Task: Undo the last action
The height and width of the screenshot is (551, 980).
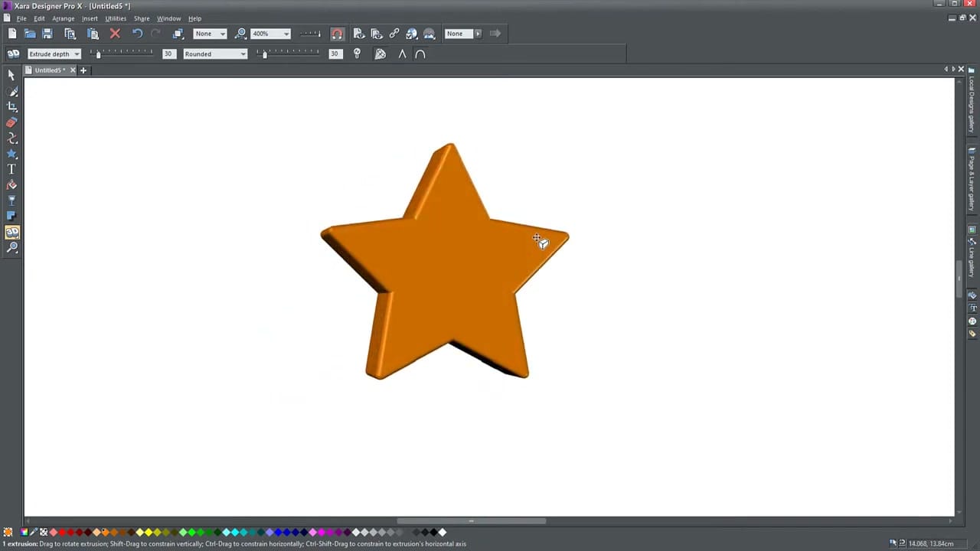Action: 137,33
